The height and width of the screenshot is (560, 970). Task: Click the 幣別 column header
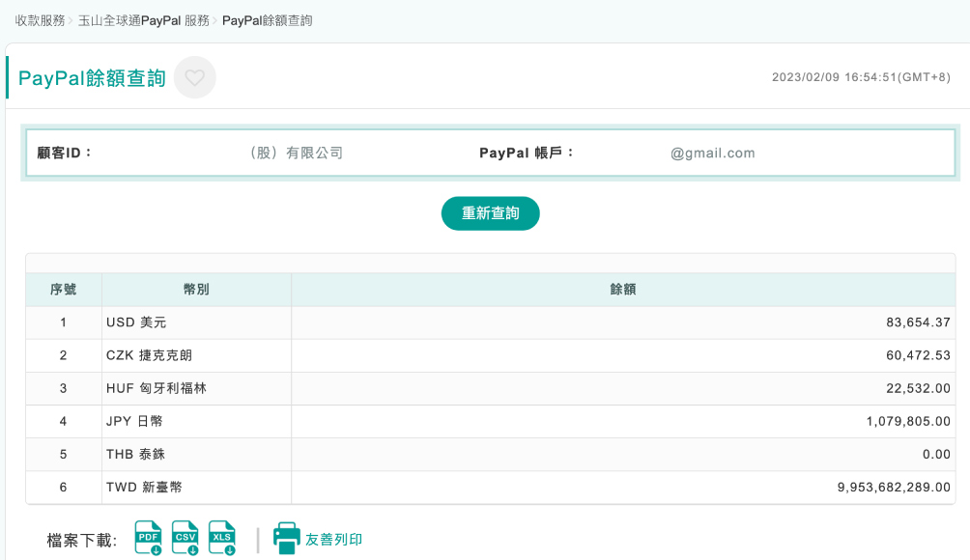point(196,290)
